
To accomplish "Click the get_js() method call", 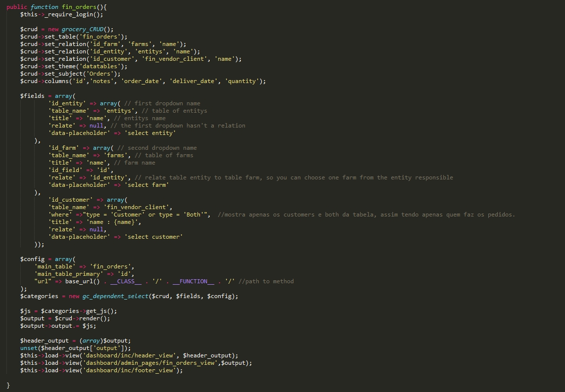I will point(101,311).
